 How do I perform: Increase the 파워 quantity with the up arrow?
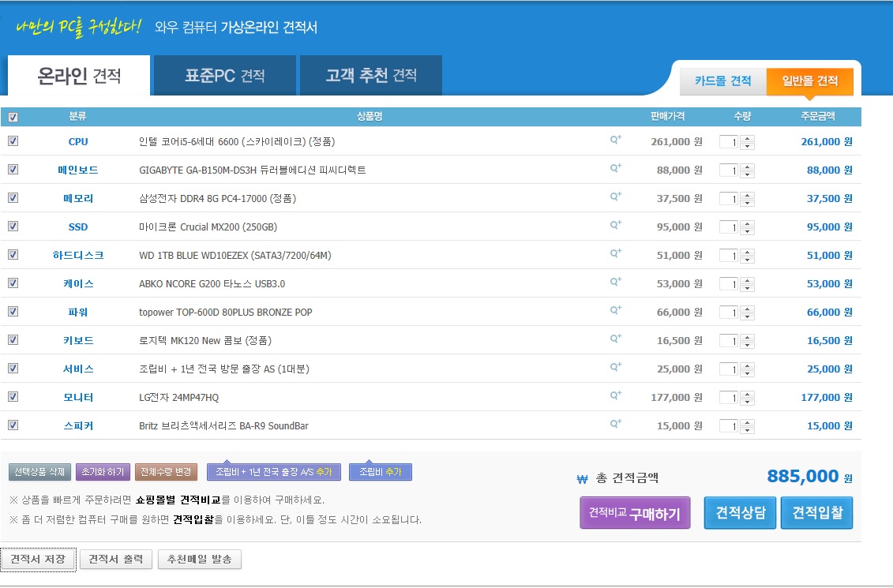point(748,309)
